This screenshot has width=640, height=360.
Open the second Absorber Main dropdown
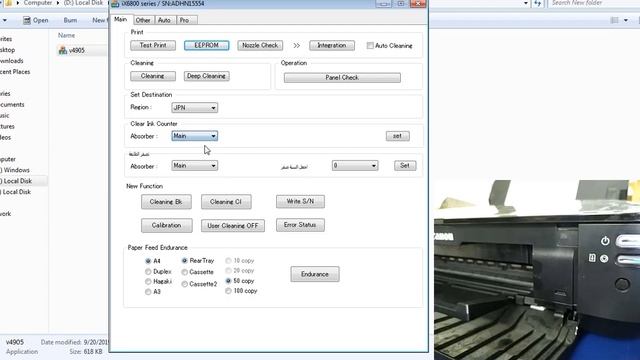[x=194, y=166]
